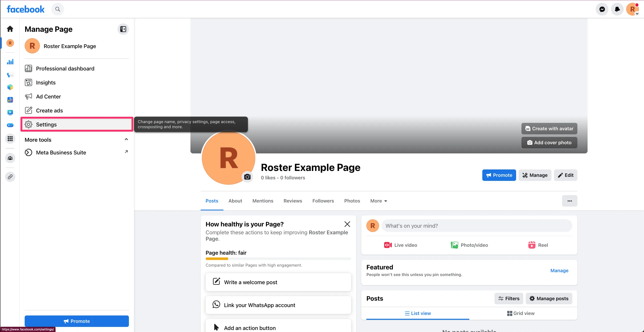Image resolution: width=644 pixels, height=332 pixels.
Task: Open the Messenger icon in top bar
Action: (602, 9)
